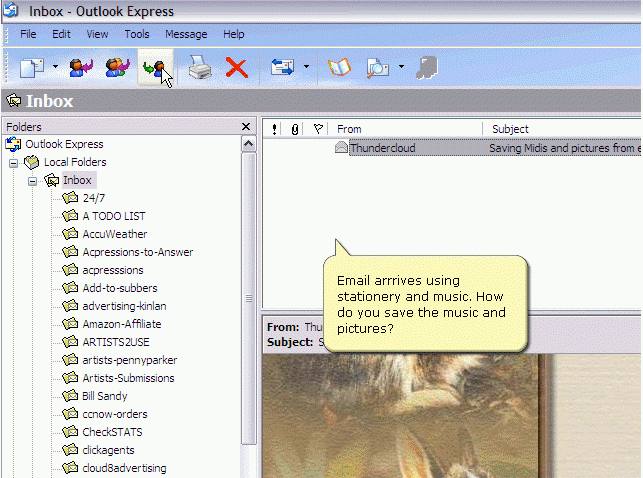Click the Reply toolbar icon
The height and width of the screenshot is (478, 643).
point(81,68)
